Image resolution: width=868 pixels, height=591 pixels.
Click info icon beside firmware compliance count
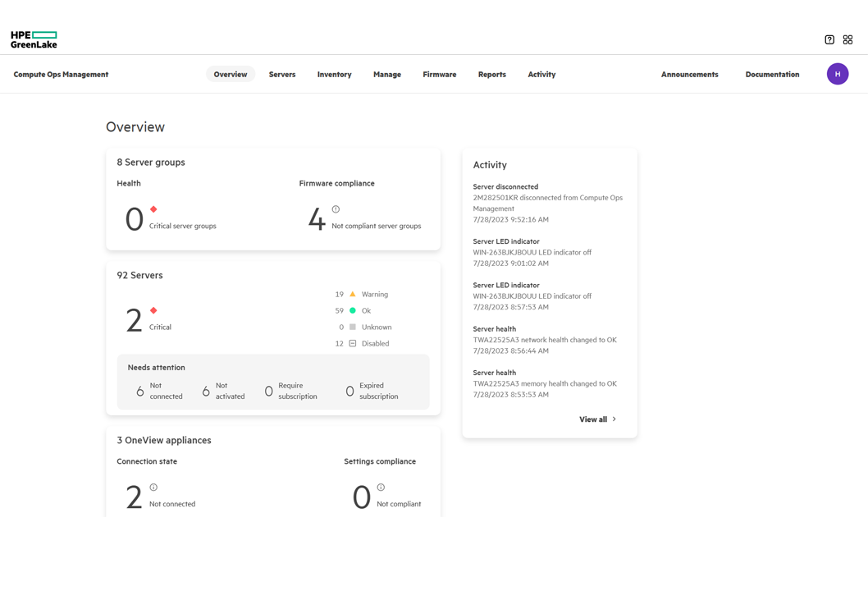[x=336, y=209]
